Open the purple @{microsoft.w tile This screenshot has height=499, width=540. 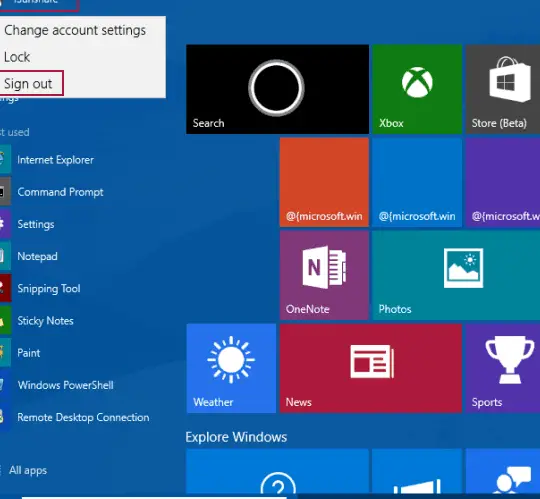[x=503, y=182]
